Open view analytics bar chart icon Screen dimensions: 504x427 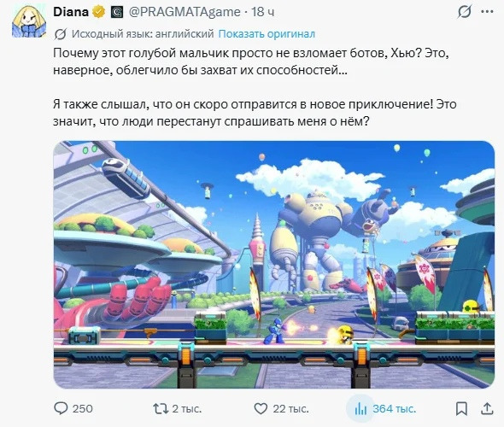click(x=360, y=409)
